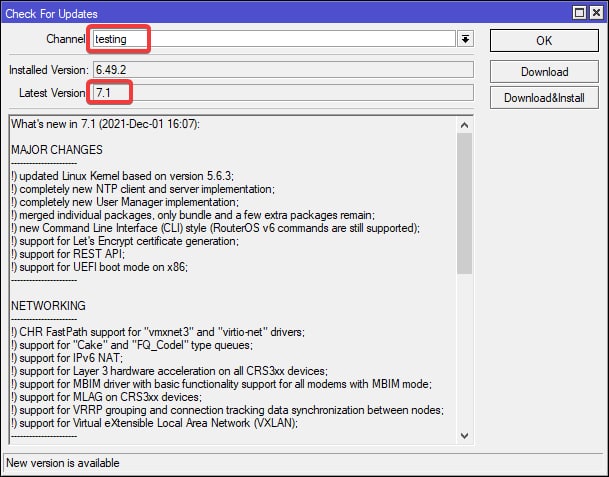Click the 'Check For Updates' window title
Image resolution: width=609 pixels, height=477 pixels.
[x=51, y=14]
